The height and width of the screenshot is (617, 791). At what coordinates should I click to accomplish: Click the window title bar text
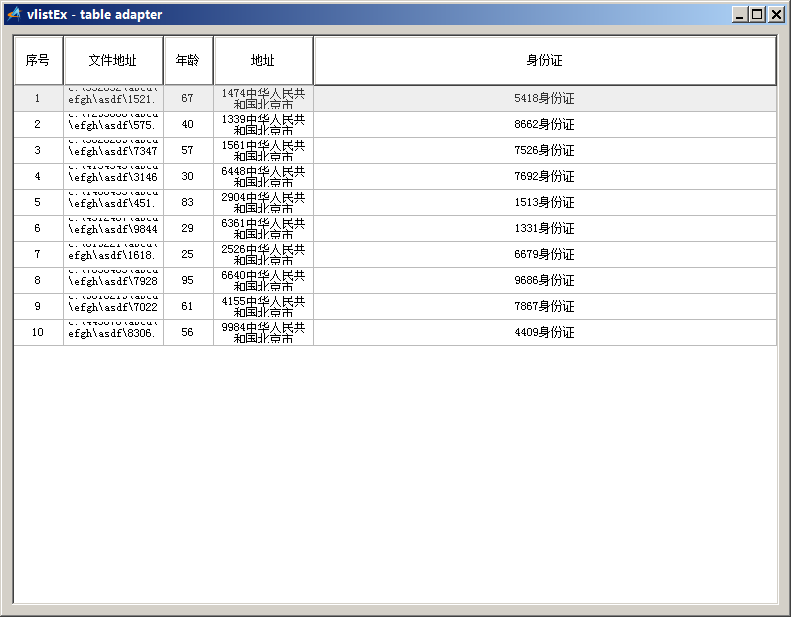click(95, 15)
